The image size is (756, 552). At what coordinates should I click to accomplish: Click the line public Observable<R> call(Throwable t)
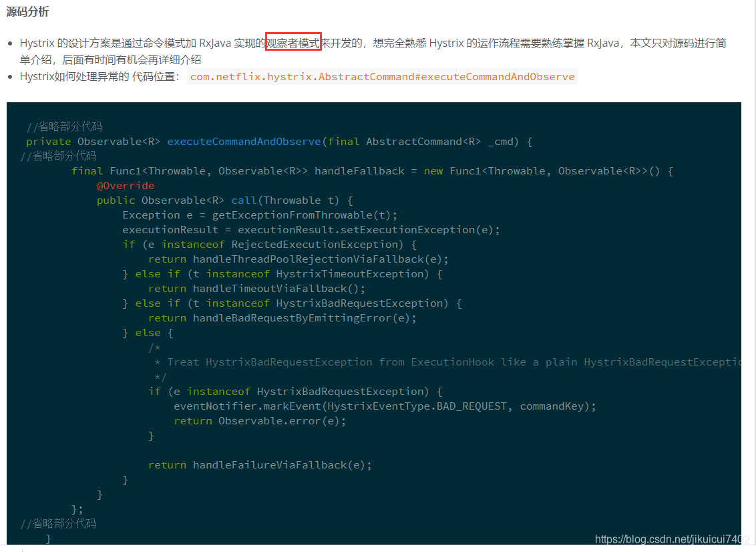click(x=224, y=200)
